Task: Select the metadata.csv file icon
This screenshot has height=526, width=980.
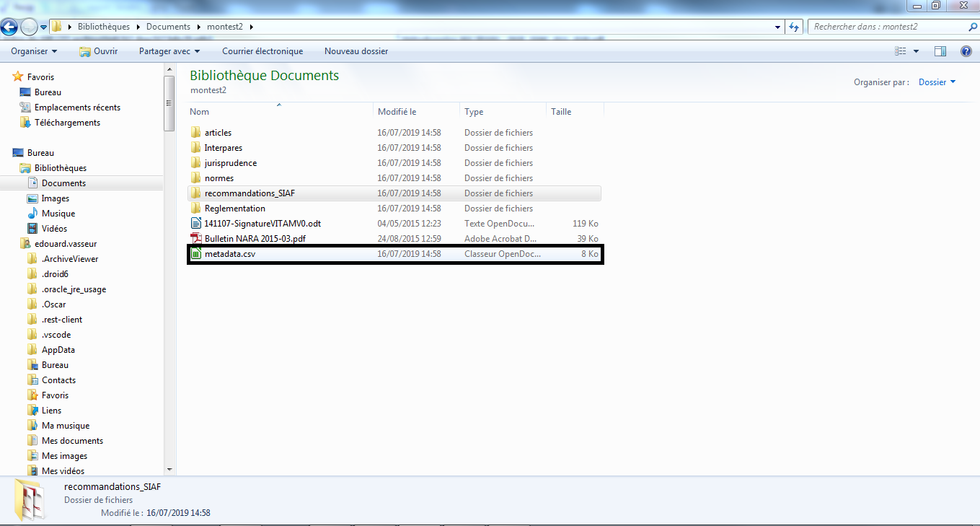Action: point(195,254)
